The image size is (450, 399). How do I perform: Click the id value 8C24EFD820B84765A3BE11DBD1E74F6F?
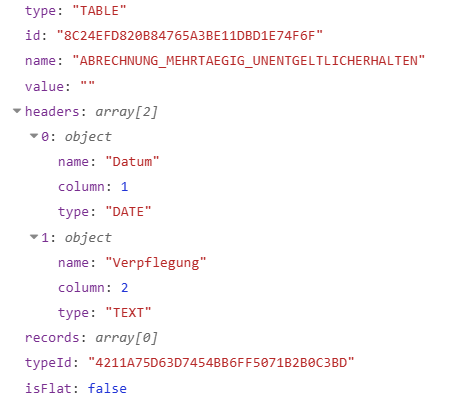[190, 35]
